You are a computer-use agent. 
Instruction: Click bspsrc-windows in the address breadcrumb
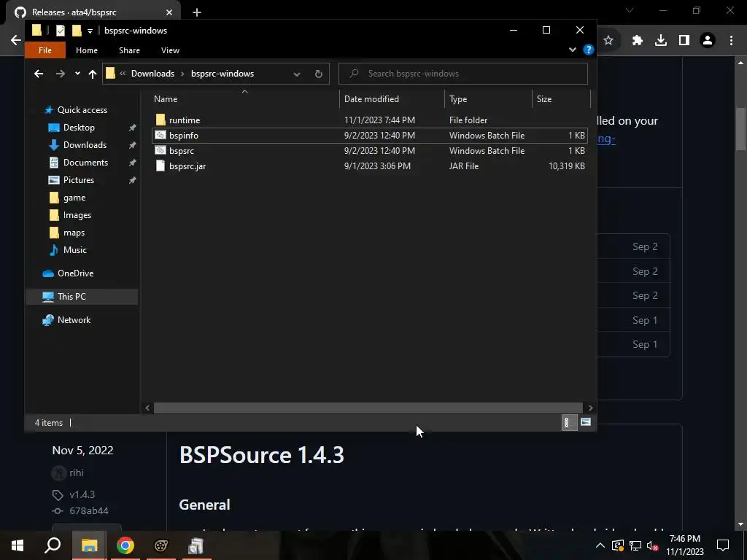click(x=222, y=74)
